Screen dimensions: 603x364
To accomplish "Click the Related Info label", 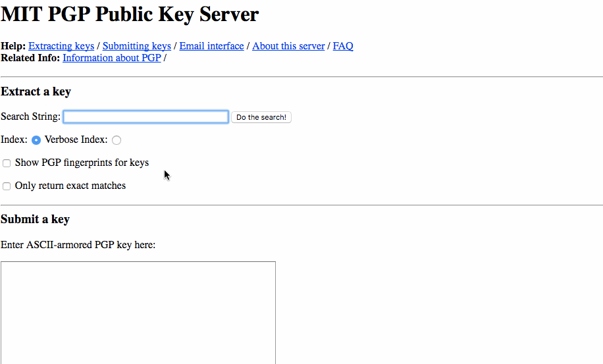I will point(30,58).
